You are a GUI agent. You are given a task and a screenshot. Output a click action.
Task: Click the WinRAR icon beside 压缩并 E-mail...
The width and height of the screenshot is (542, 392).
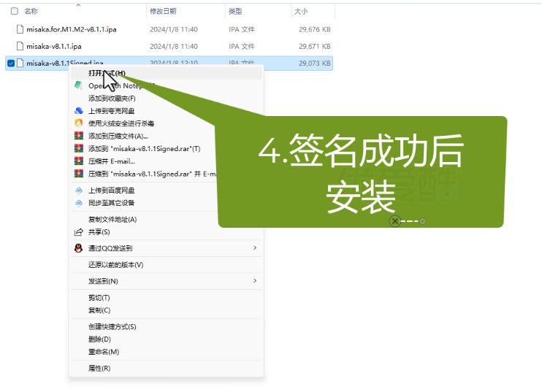coord(79,161)
